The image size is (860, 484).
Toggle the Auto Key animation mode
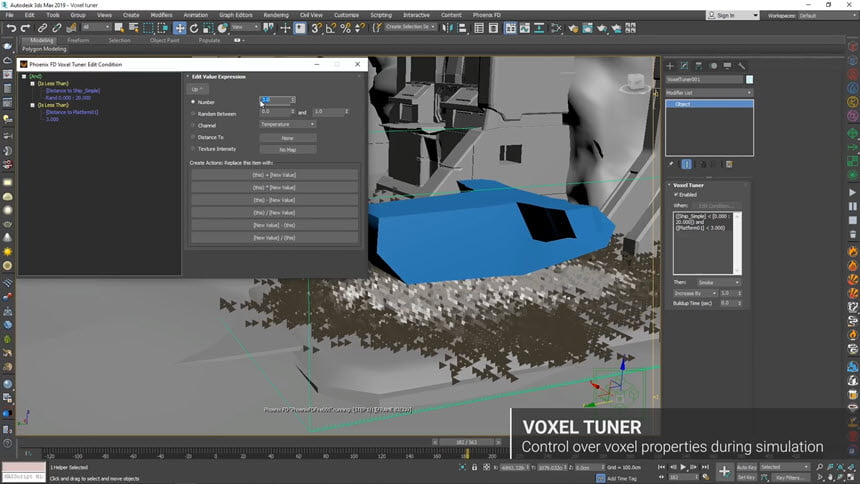746,467
